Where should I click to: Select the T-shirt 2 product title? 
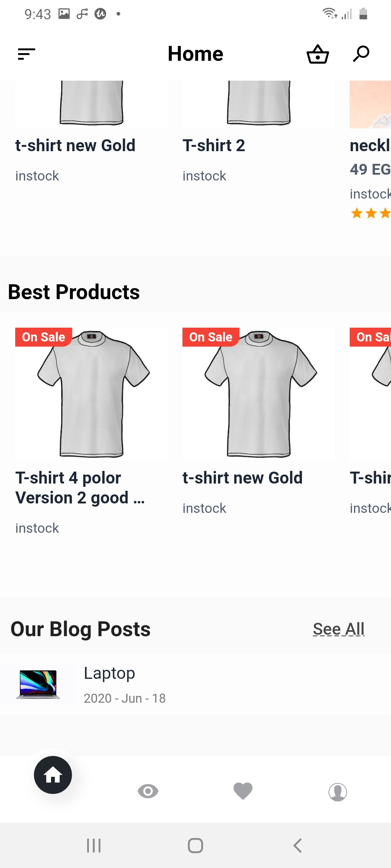click(x=214, y=145)
